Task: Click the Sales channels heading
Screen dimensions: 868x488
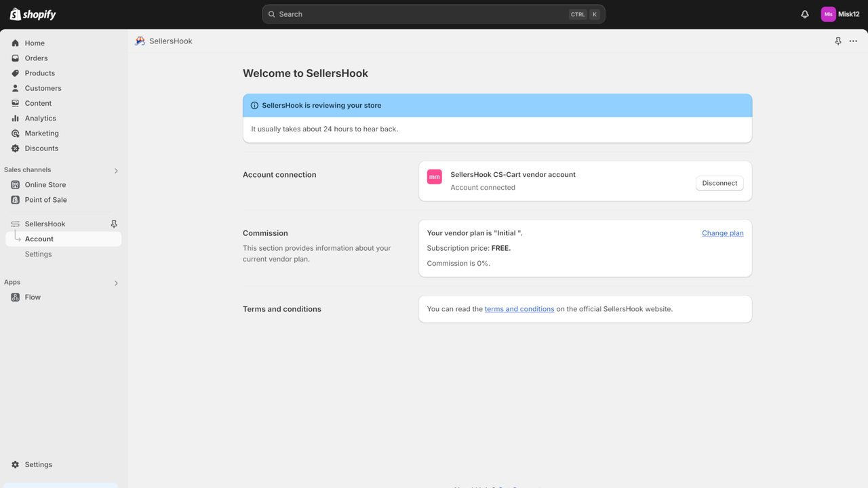Action: click(x=28, y=170)
